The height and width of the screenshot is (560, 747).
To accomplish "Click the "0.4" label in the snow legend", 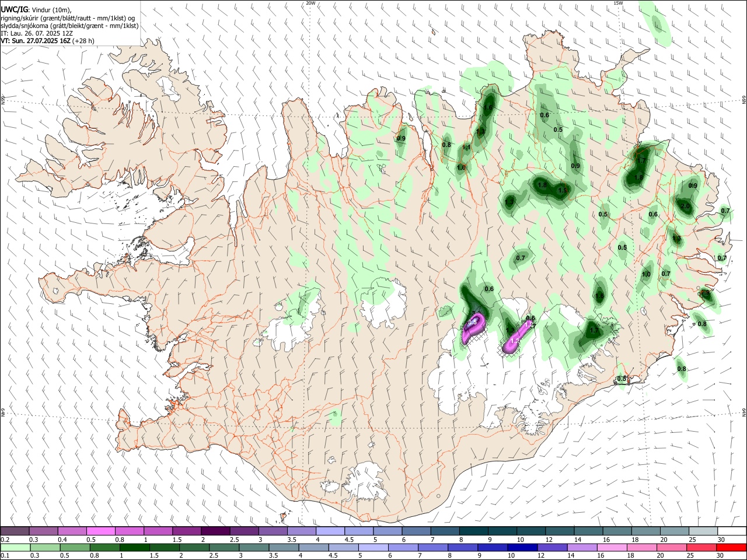I will 62,540.
